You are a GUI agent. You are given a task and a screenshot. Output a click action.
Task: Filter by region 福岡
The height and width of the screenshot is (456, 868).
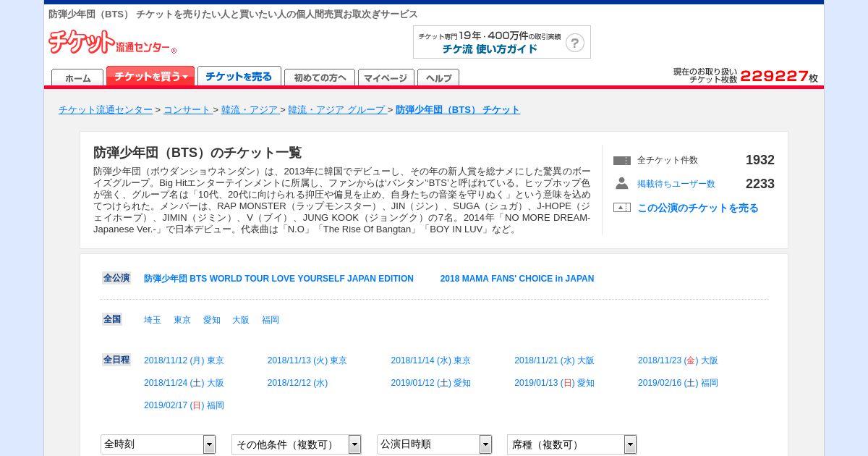coord(271,320)
